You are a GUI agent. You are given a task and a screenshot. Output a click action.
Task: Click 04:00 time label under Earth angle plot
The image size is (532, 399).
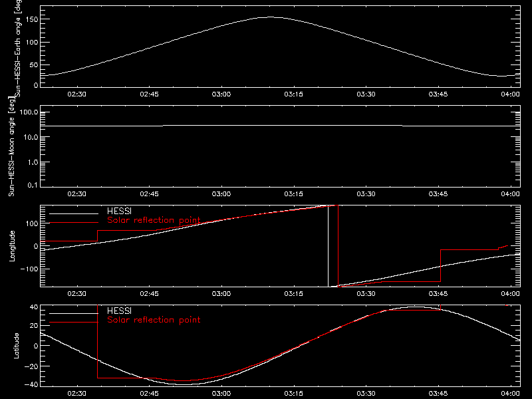tap(510, 94)
